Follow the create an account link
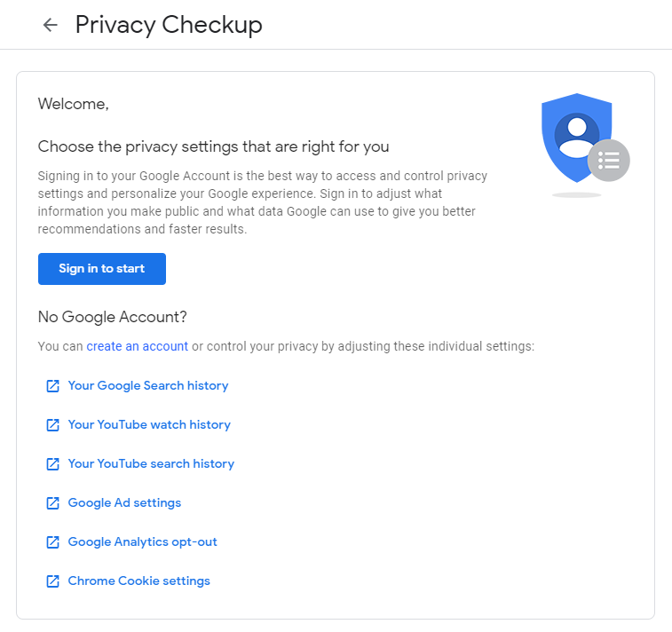This screenshot has height=632, width=672. (x=137, y=346)
